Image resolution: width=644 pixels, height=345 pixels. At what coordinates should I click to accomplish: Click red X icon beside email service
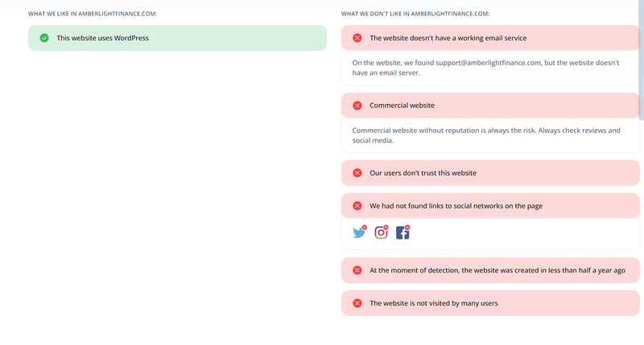click(357, 38)
